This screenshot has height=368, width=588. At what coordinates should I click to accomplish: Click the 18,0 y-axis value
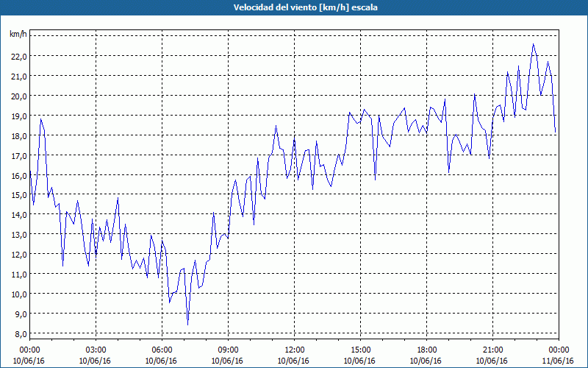(x=19, y=136)
